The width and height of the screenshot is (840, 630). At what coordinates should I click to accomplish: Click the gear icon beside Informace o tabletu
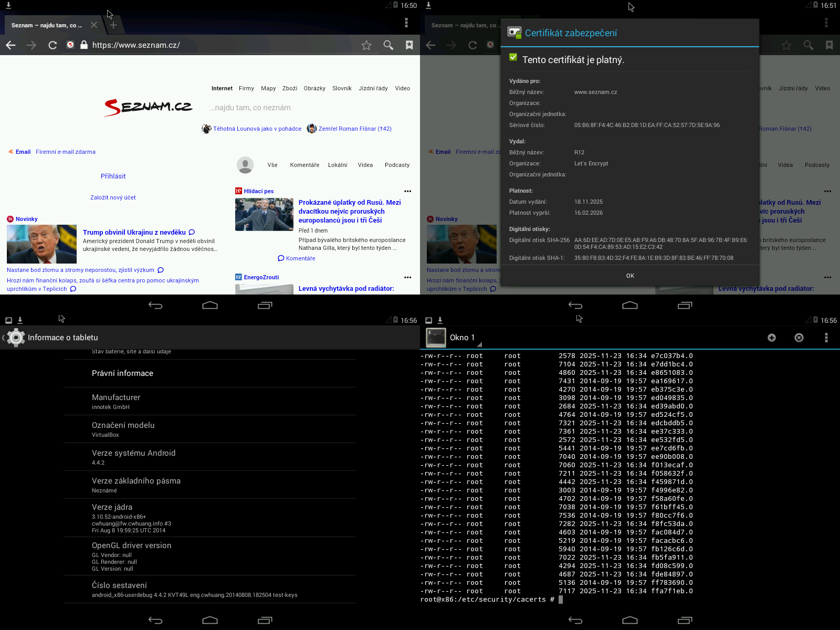(x=16, y=338)
